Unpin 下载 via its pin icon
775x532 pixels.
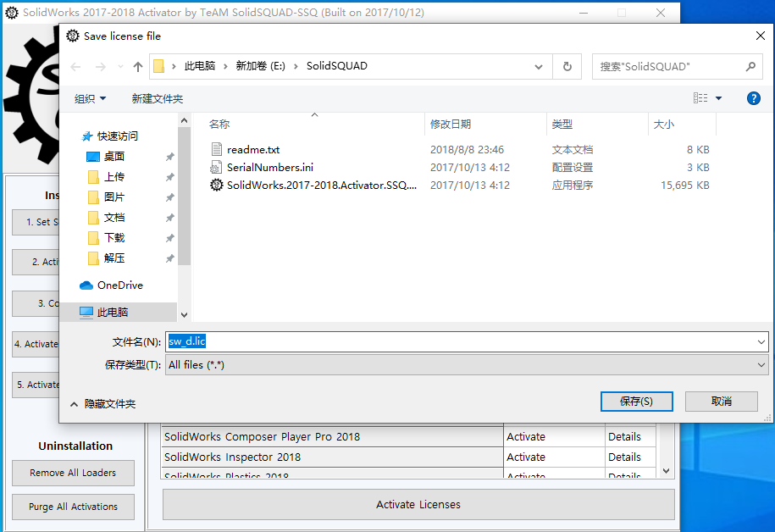(169, 238)
